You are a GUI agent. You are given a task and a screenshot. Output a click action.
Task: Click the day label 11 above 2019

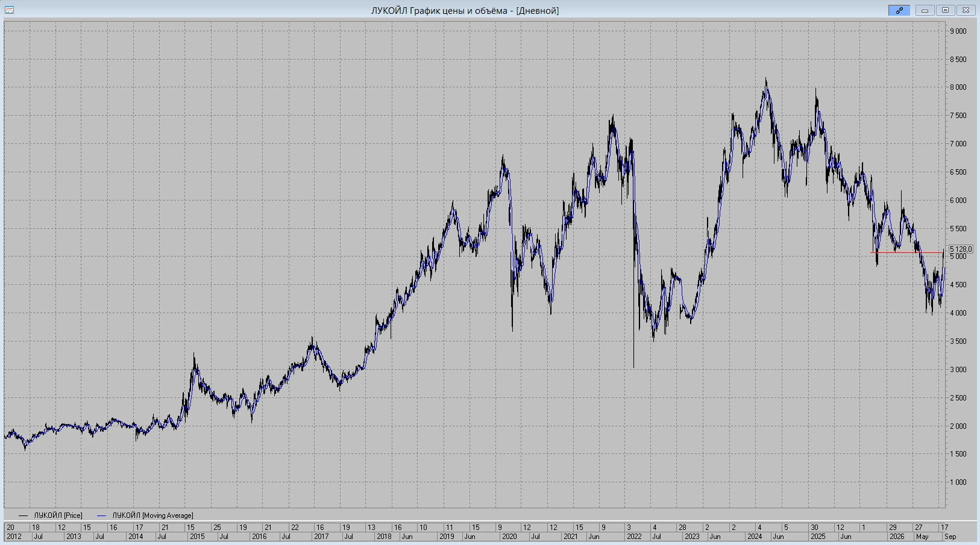point(450,528)
